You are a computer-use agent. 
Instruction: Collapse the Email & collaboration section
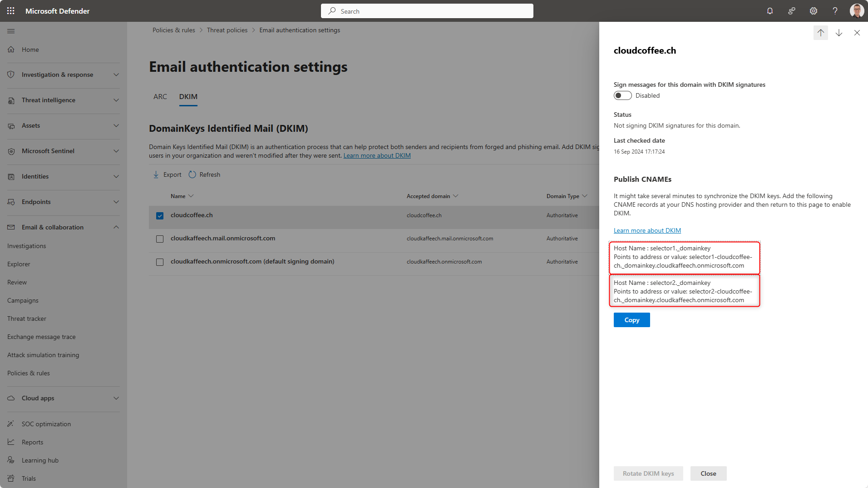116,227
